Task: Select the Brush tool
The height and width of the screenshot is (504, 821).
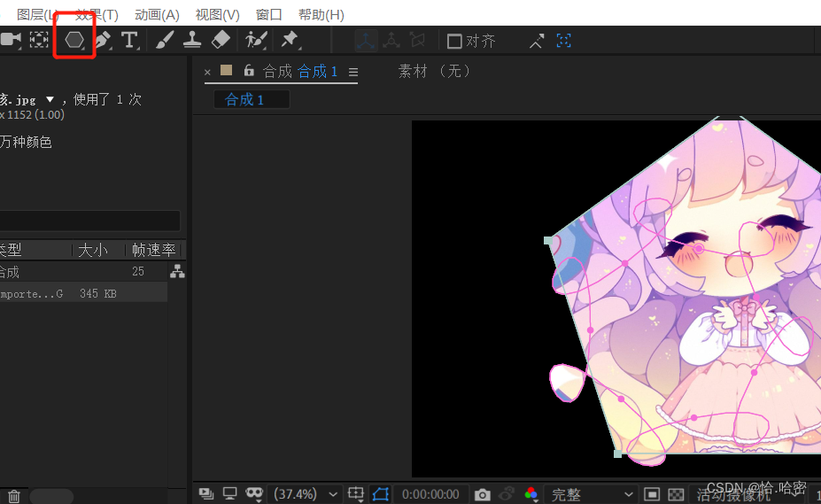Action: pyautogui.click(x=165, y=40)
